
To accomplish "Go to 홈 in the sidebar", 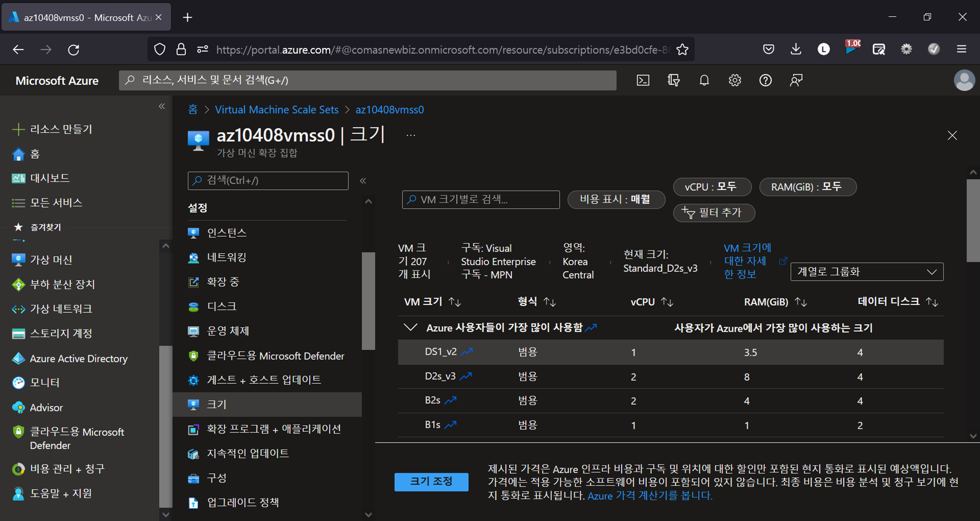I will [25, 154].
